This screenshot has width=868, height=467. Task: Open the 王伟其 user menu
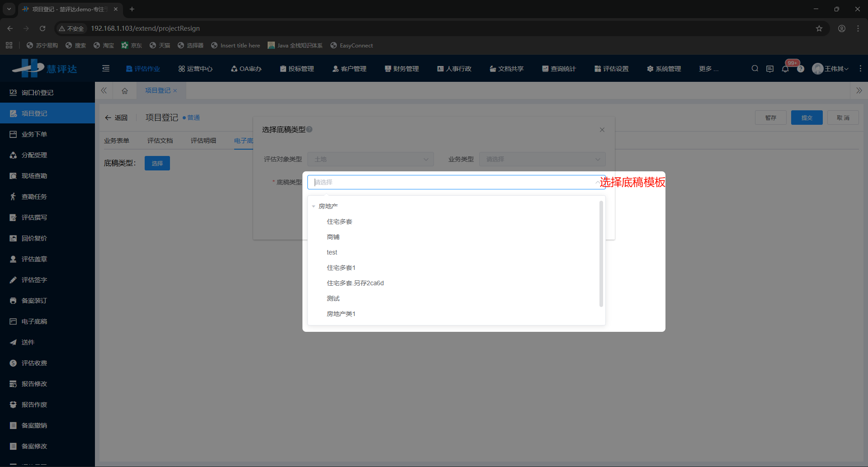pos(830,69)
